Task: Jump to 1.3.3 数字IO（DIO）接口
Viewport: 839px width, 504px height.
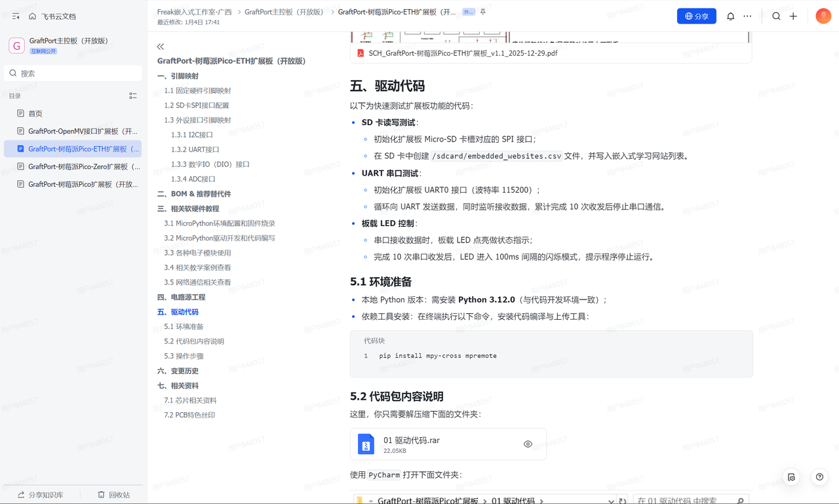Action: click(210, 165)
